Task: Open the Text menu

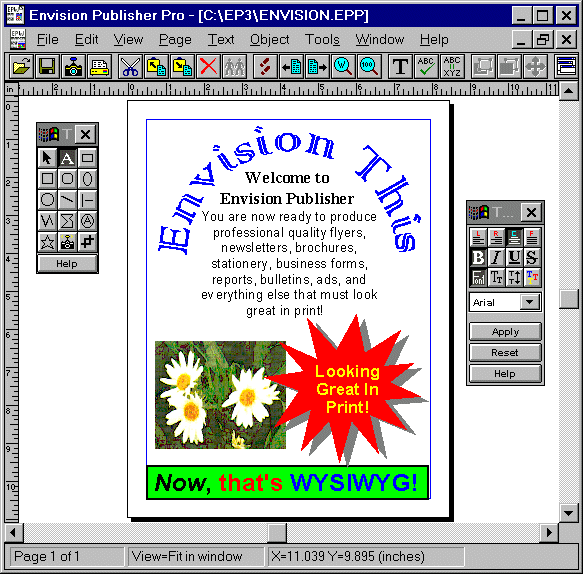Action: (x=221, y=39)
